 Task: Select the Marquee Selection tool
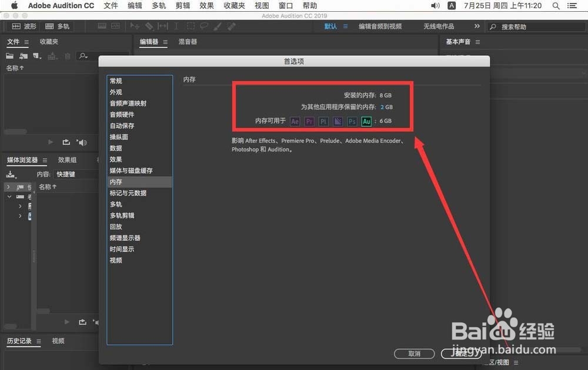tap(191, 26)
